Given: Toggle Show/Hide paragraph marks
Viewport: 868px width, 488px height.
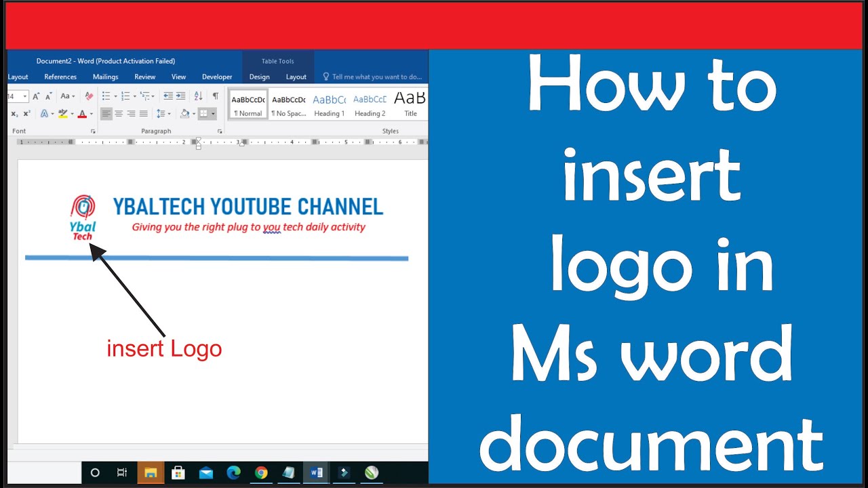Looking at the screenshot, I should pos(216,96).
